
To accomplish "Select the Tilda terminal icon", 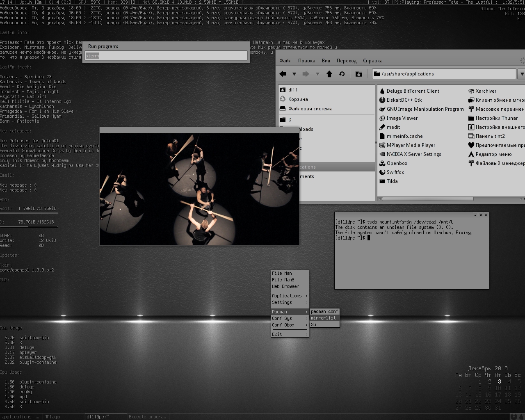I will pyautogui.click(x=382, y=181).
